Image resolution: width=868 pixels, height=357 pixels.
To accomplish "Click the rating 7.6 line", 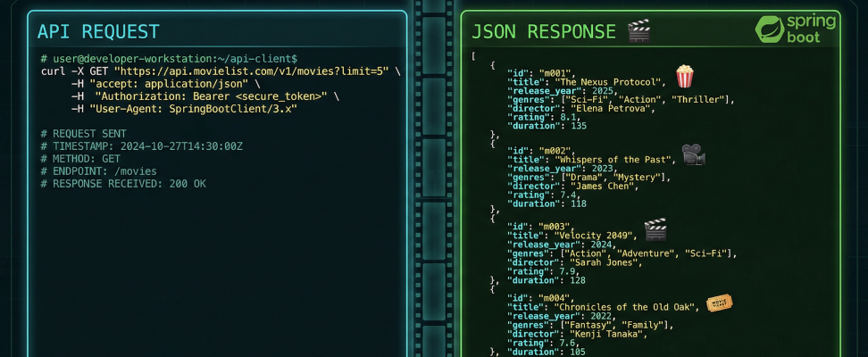I will 544,343.
